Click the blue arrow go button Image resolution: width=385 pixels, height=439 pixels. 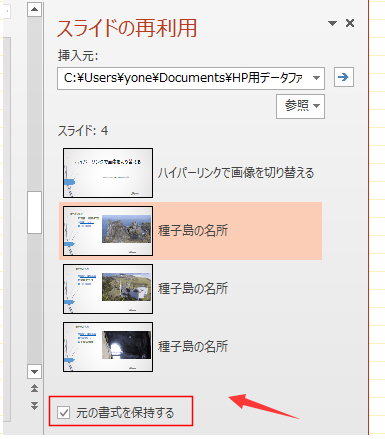point(344,77)
